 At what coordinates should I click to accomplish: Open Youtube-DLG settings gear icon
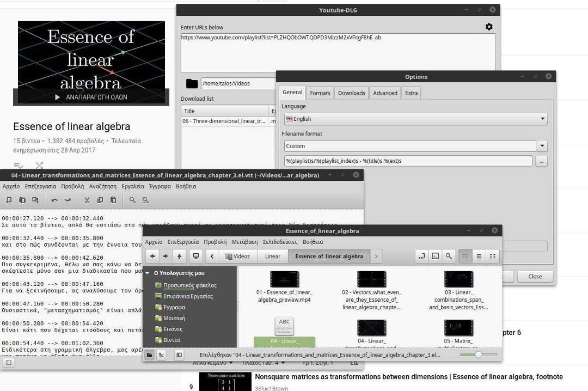(489, 27)
